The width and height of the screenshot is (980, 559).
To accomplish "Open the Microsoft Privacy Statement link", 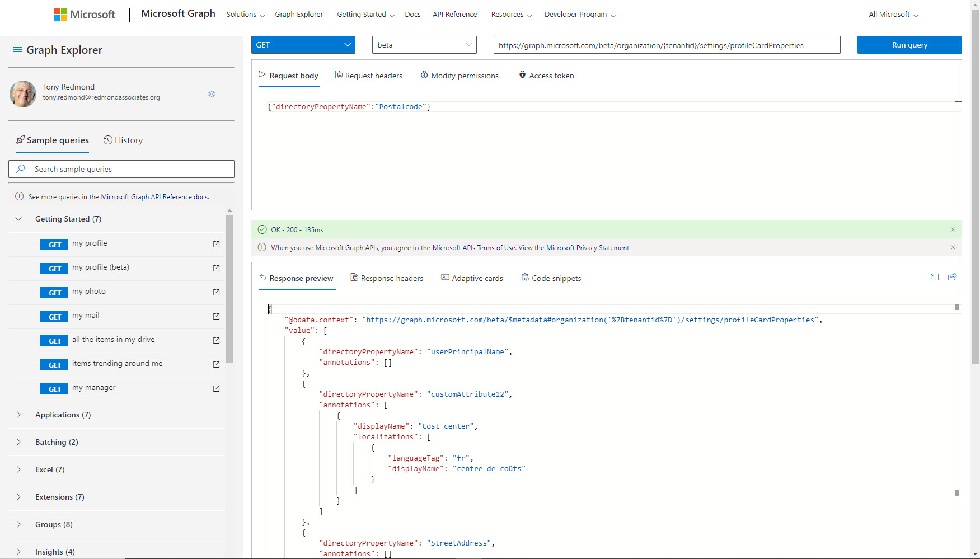I will click(x=588, y=248).
